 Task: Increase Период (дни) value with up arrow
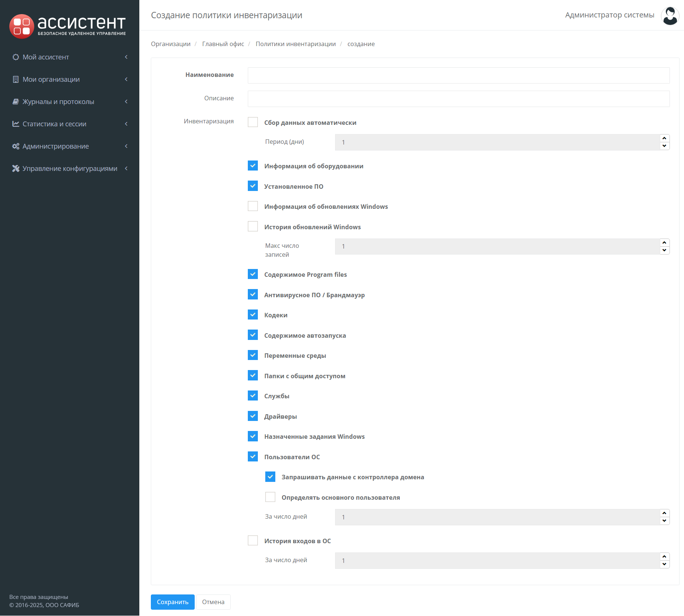pyautogui.click(x=664, y=138)
